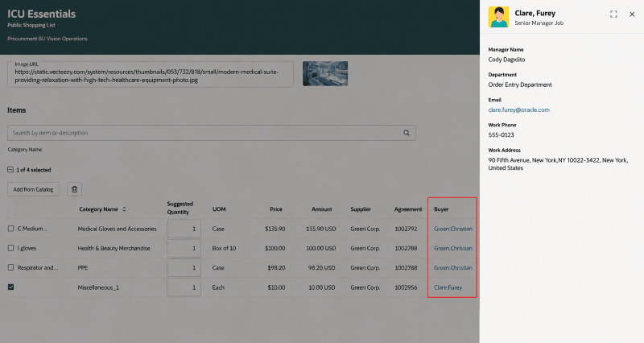Select the Respirator and... item name

coord(38,267)
